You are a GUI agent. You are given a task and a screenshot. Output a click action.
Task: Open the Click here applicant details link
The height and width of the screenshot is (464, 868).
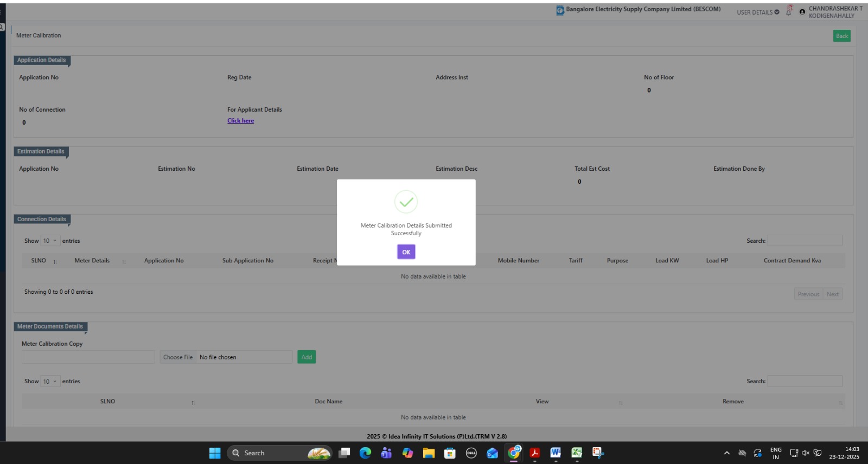pos(240,121)
